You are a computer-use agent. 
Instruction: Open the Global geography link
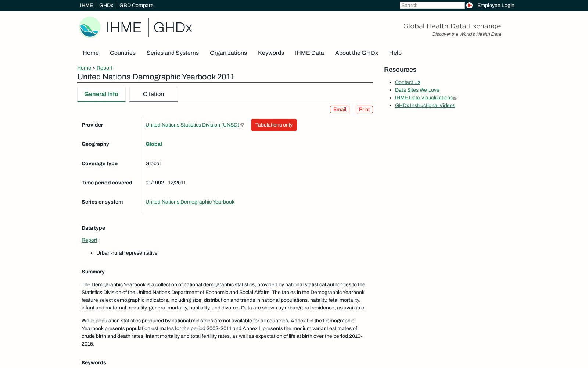[x=154, y=144]
